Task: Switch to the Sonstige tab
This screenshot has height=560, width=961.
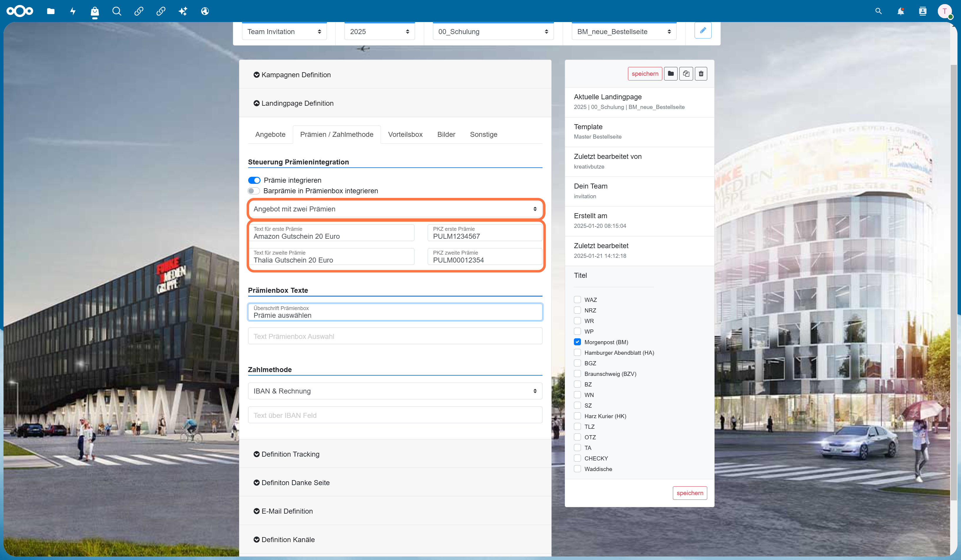Action: click(x=483, y=134)
